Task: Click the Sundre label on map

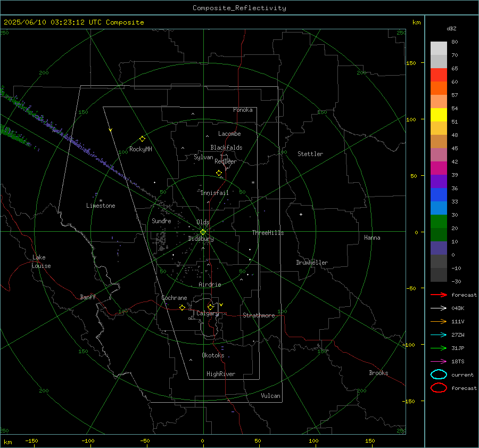Action: click(x=161, y=221)
